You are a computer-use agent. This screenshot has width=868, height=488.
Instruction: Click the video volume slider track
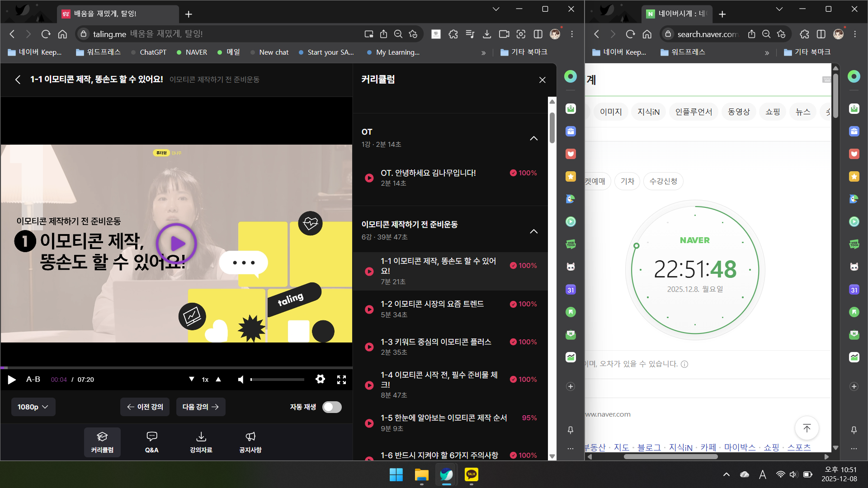tap(277, 380)
